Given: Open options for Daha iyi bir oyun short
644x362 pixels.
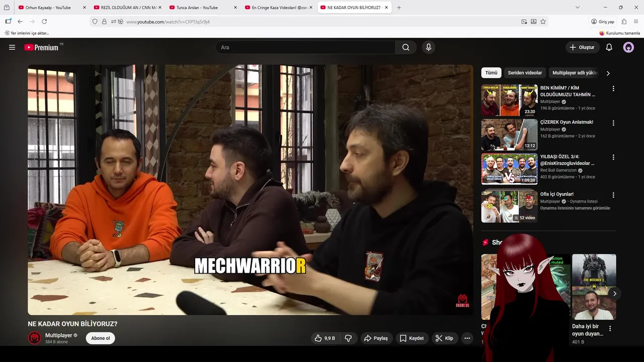Looking at the screenshot, I should click(610, 329).
